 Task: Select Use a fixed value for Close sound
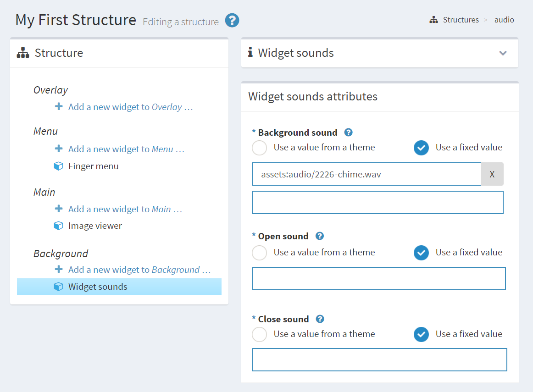coord(421,334)
